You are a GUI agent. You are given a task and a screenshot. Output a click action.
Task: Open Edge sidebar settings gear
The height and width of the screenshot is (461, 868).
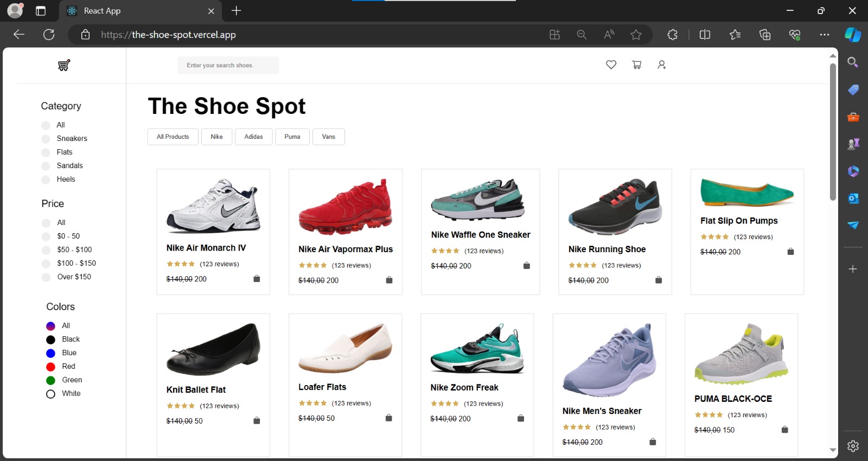[x=853, y=446]
